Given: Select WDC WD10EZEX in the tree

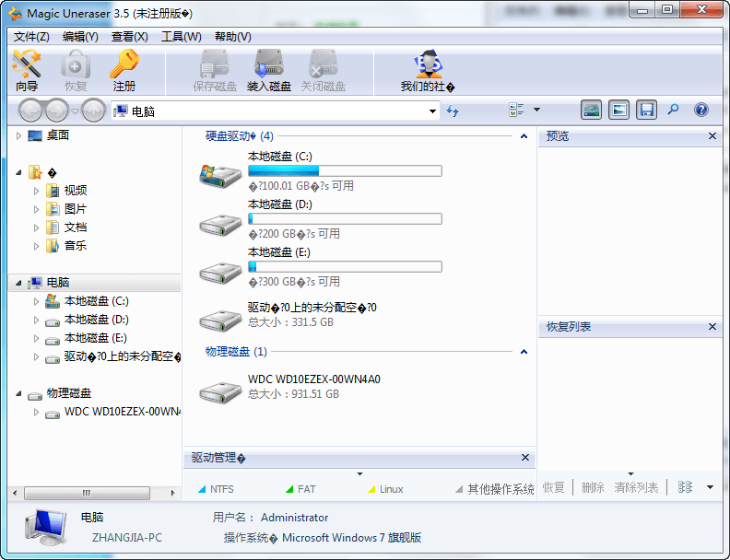Looking at the screenshot, I should coord(122,412).
